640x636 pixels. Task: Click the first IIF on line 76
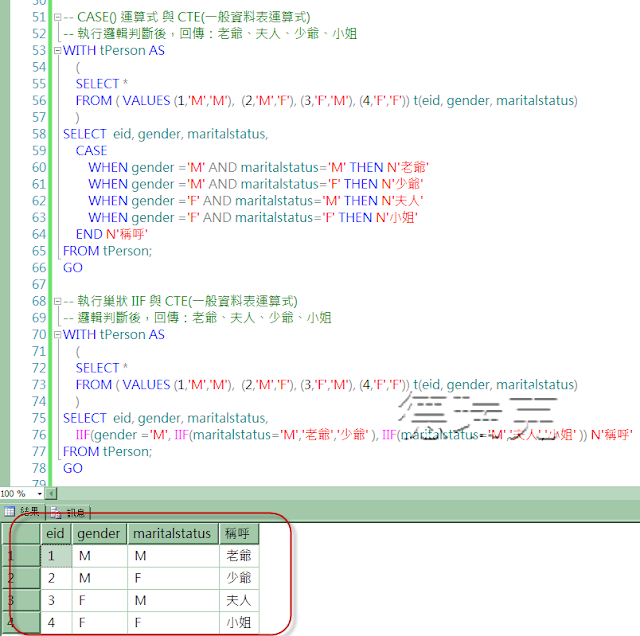83,435
